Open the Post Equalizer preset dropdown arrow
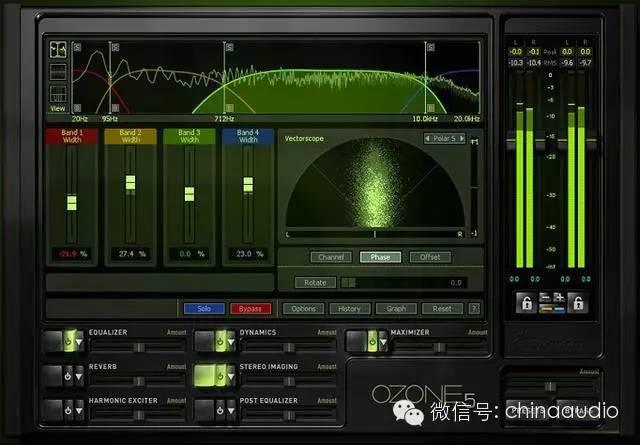Screen dimensions: 640x445 click(x=231, y=411)
